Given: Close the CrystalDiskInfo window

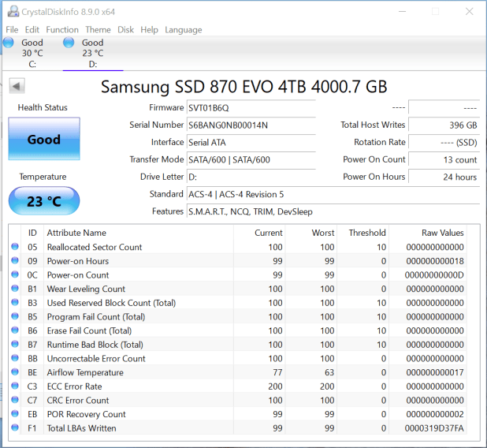Looking at the screenshot, I should [x=470, y=12].
